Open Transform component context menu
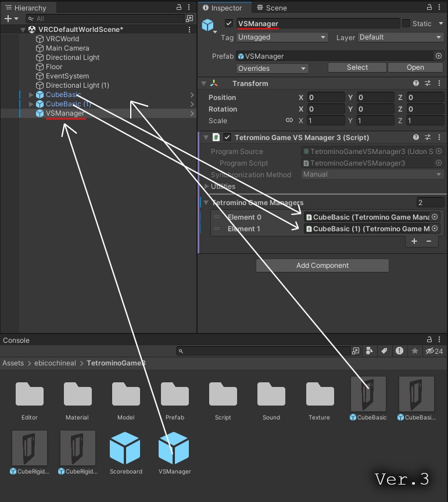Screen dimensions: 448x502 click(439, 83)
